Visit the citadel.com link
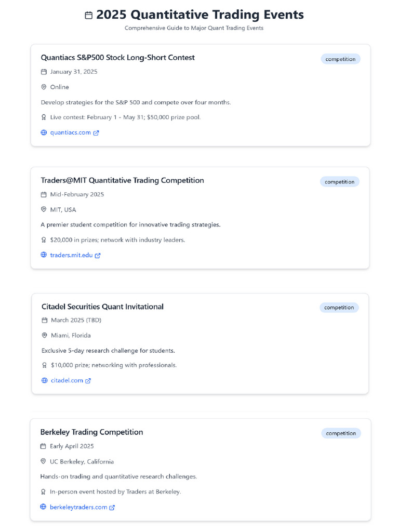399x532 pixels. click(67, 380)
